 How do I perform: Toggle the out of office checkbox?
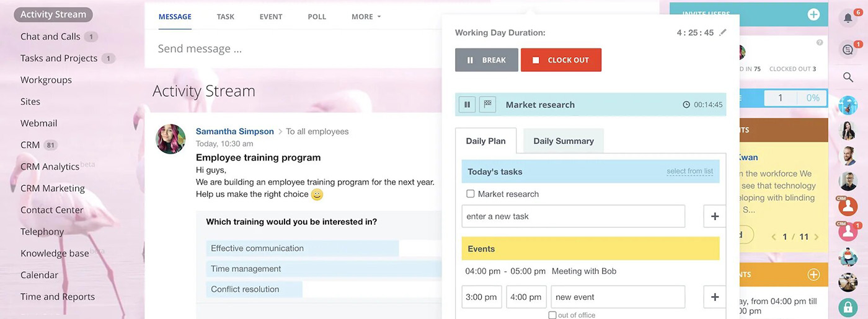coord(552,315)
